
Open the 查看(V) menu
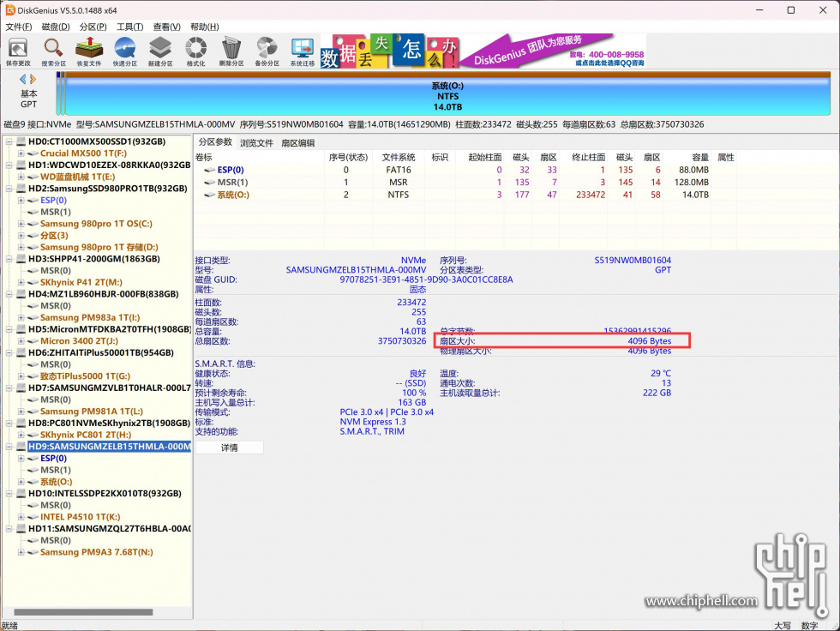(166, 27)
